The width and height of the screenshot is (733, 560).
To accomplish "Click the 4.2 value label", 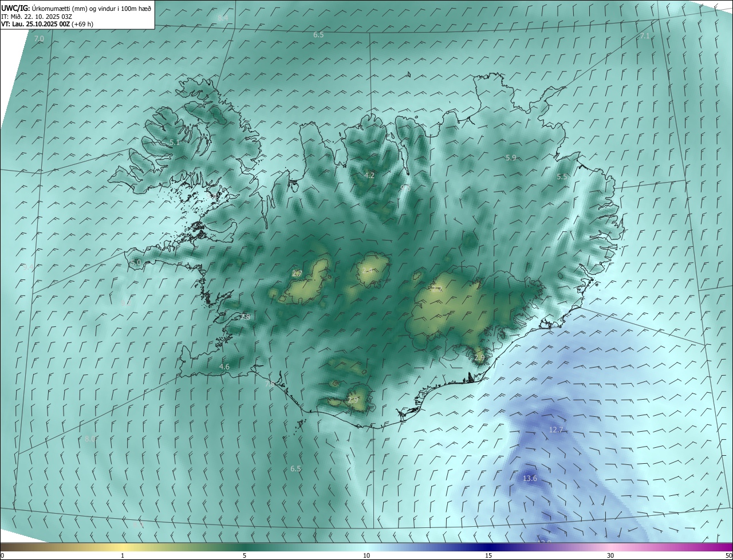I will point(369,175).
